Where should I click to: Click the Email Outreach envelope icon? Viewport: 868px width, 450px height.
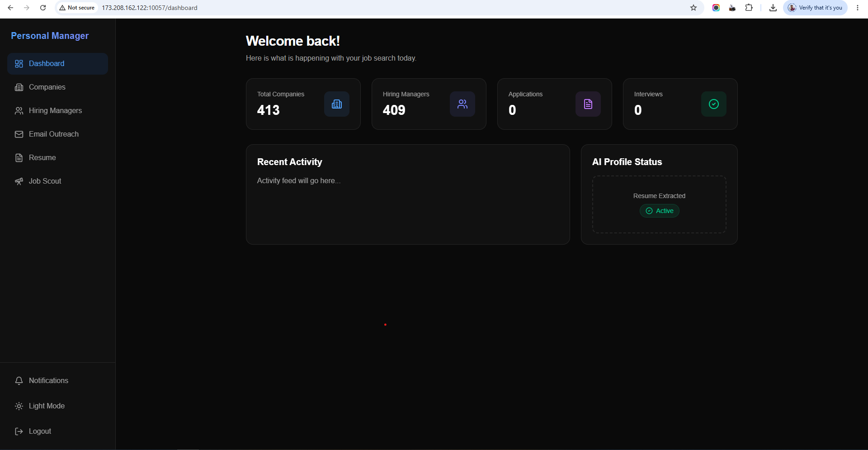pos(19,134)
